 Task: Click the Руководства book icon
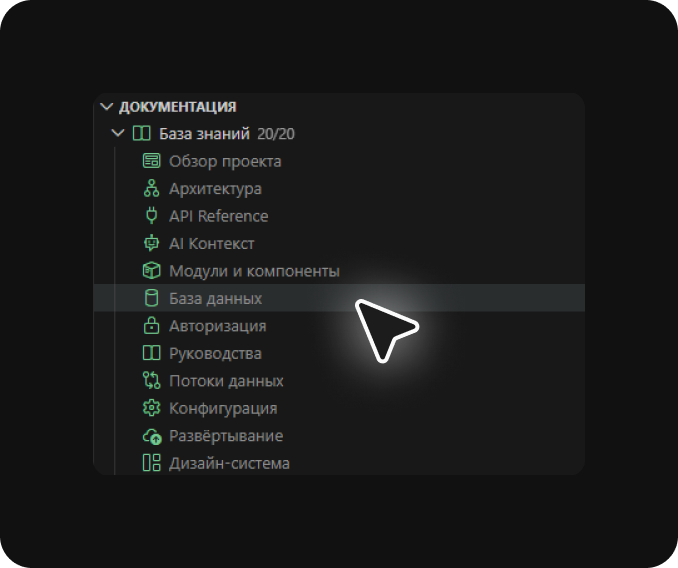tap(151, 353)
